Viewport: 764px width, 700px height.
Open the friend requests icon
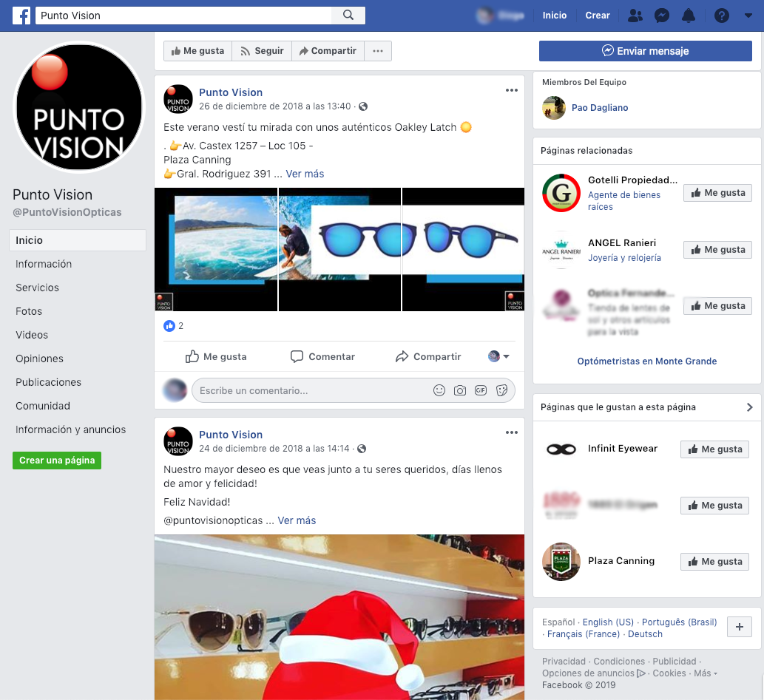click(635, 16)
